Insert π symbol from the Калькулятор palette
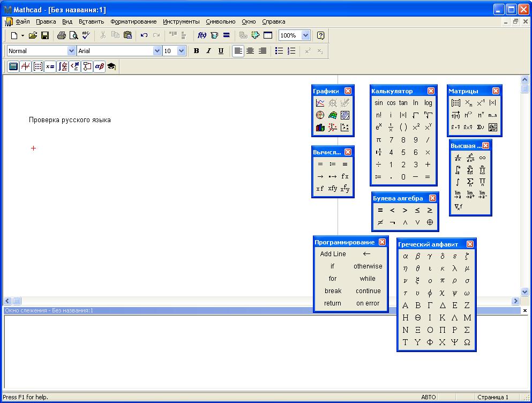Screen dimensions: 532x403 tap(380, 139)
